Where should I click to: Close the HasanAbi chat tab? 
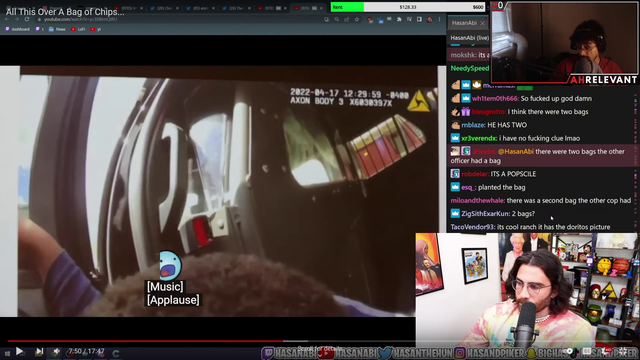click(x=482, y=23)
